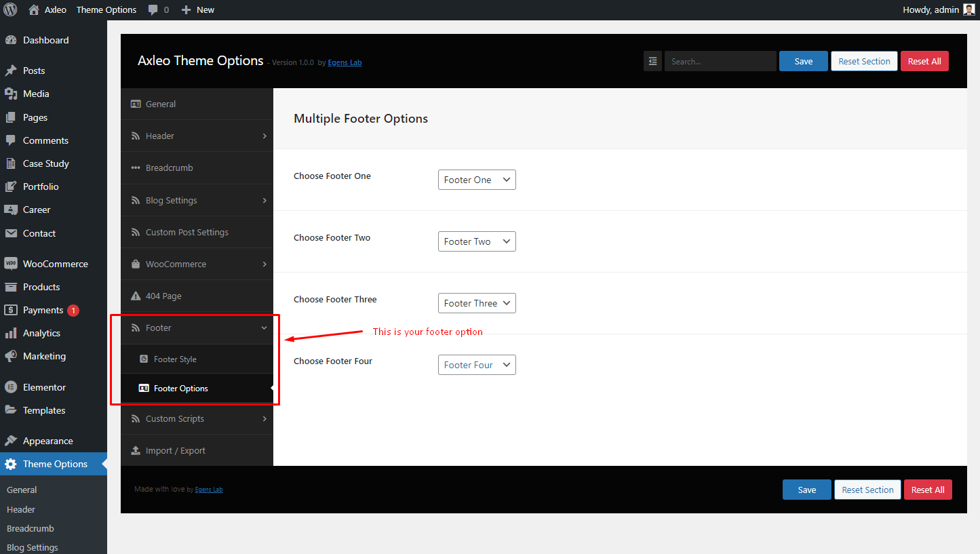Expand the WooCommerce options chevron

264,264
